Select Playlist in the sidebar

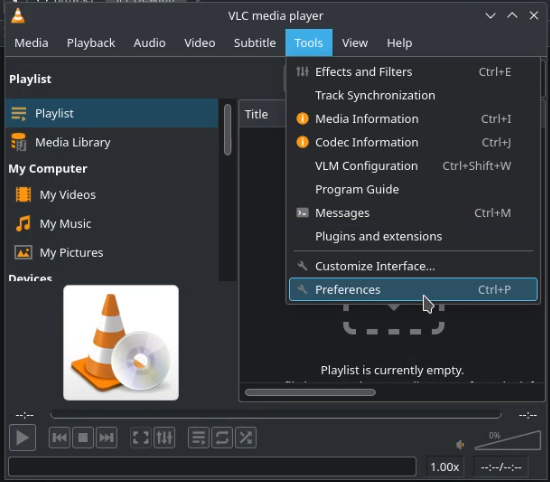112,113
